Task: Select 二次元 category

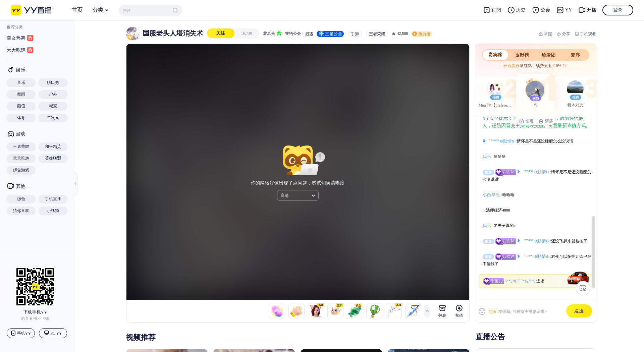Action: tap(53, 118)
